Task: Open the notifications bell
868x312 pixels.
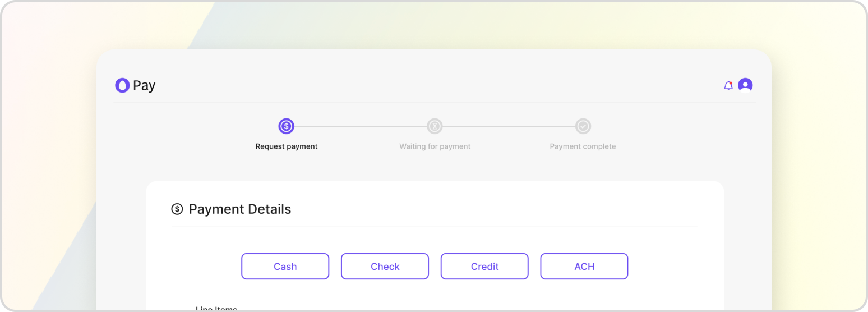Action: (728, 86)
